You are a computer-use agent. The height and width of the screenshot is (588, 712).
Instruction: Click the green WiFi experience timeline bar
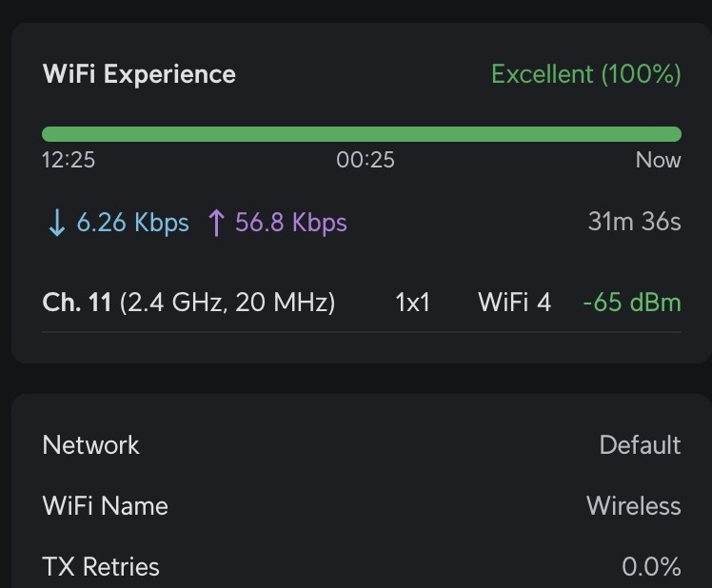[362, 134]
